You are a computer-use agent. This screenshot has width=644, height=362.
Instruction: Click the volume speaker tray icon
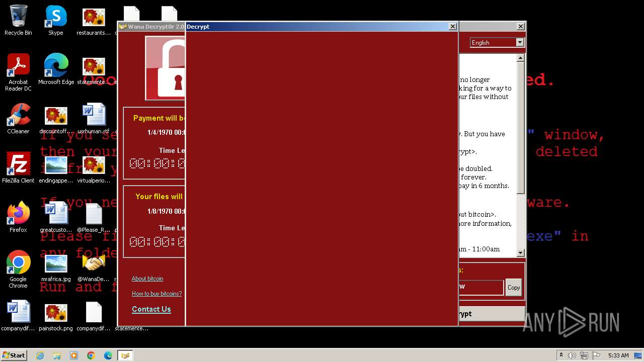(x=572, y=355)
